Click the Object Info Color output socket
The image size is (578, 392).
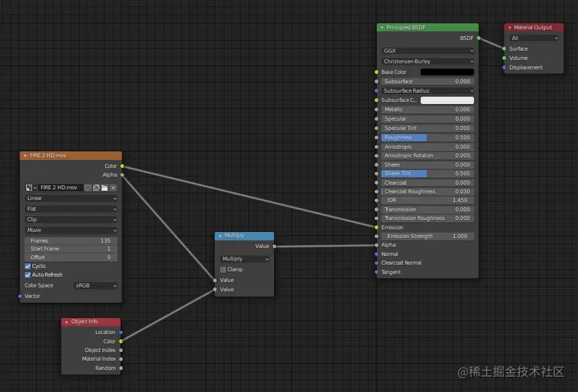click(121, 341)
